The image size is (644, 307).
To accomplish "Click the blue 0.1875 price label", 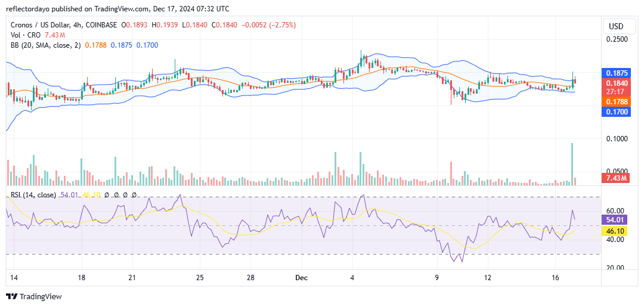I will point(615,73).
